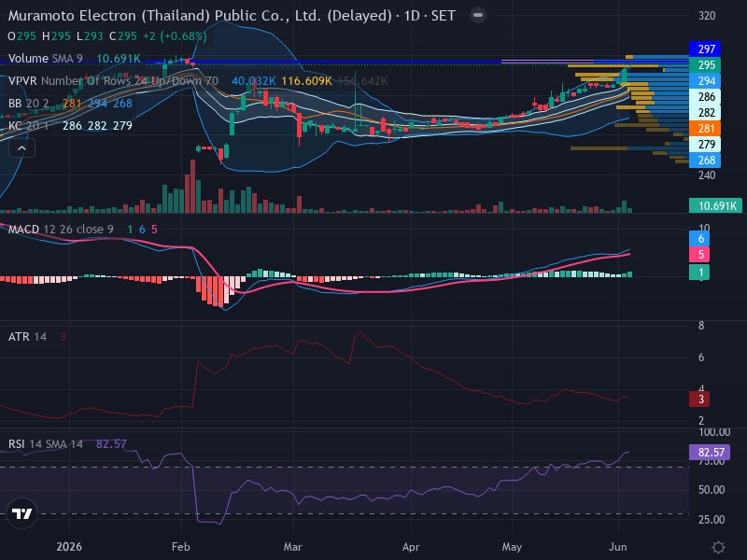
Task: Click the 82.57 RSI value label
Action: click(710, 452)
